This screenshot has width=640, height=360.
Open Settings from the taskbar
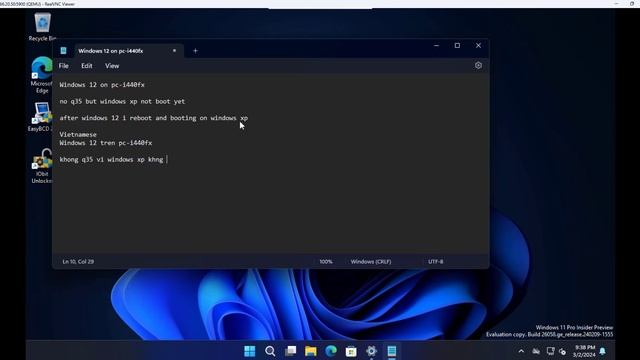[x=371, y=351]
